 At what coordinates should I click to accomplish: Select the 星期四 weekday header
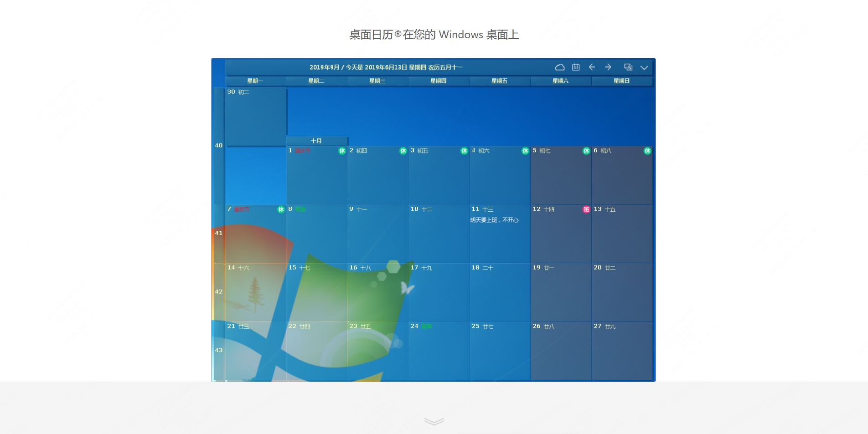[439, 81]
